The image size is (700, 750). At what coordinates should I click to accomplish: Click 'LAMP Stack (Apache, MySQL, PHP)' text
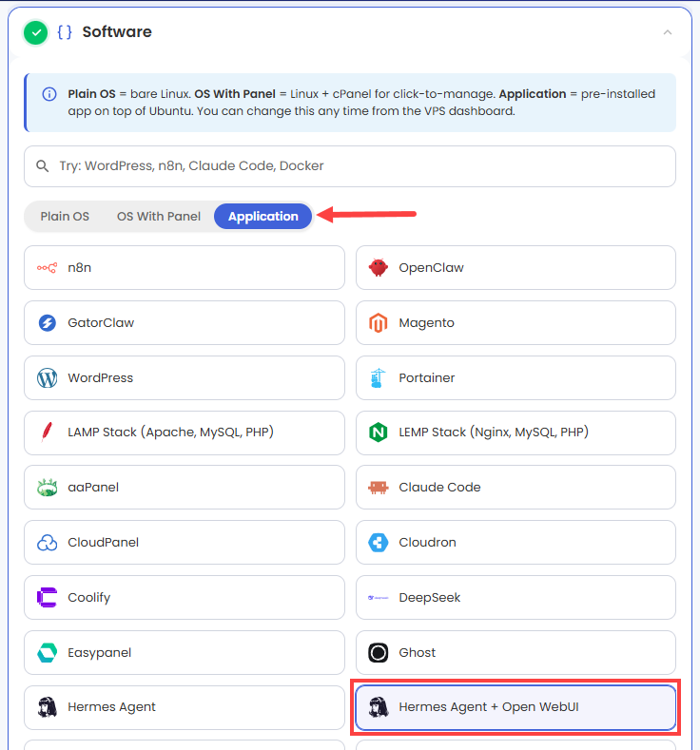(x=170, y=433)
